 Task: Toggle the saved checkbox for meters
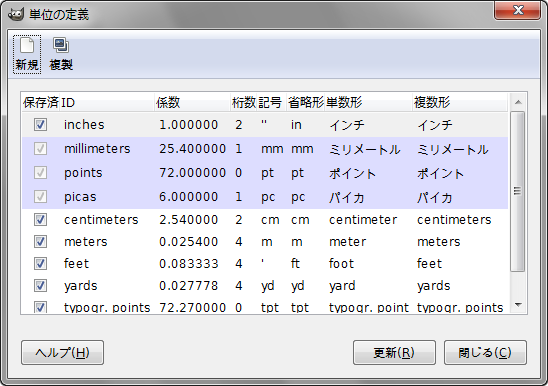[x=40, y=242]
